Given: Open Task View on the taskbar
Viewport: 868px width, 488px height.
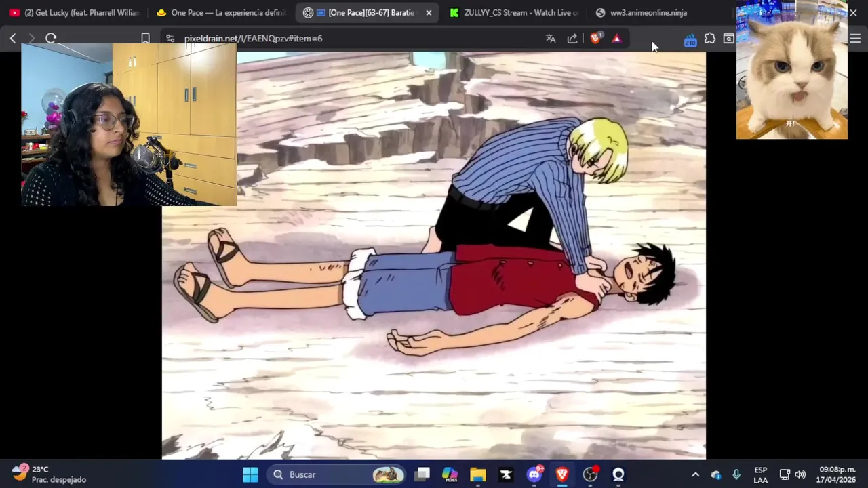Looking at the screenshot, I should click(x=422, y=474).
